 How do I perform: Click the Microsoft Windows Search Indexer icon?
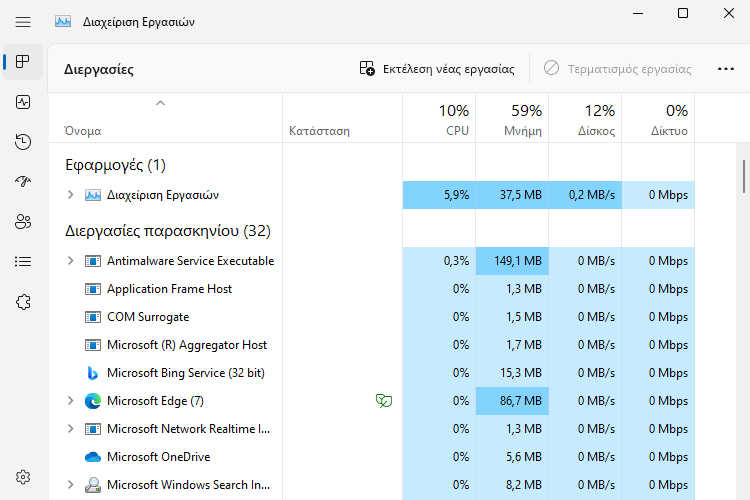93,485
